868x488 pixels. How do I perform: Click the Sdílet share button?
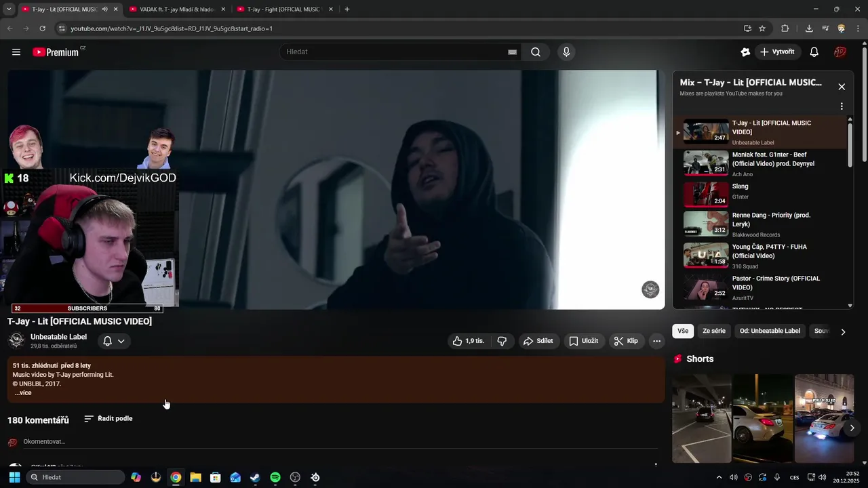point(538,341)
